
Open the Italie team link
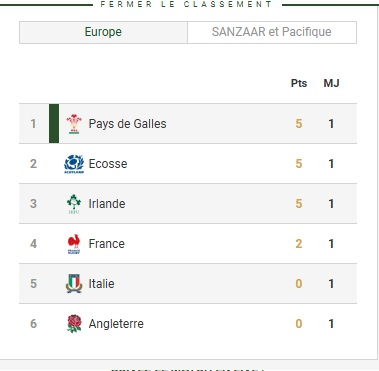[101, 284]
